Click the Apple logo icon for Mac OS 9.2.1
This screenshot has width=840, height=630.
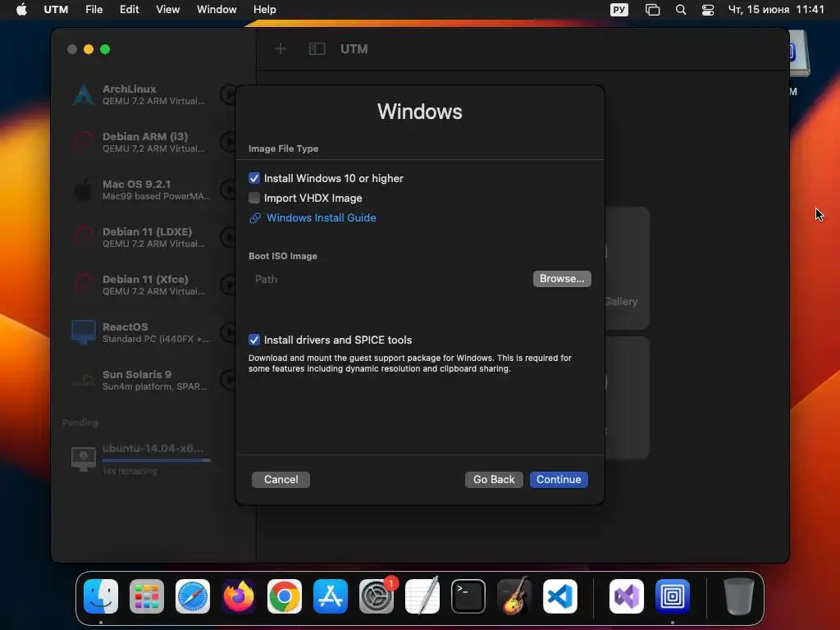[84, 189]
